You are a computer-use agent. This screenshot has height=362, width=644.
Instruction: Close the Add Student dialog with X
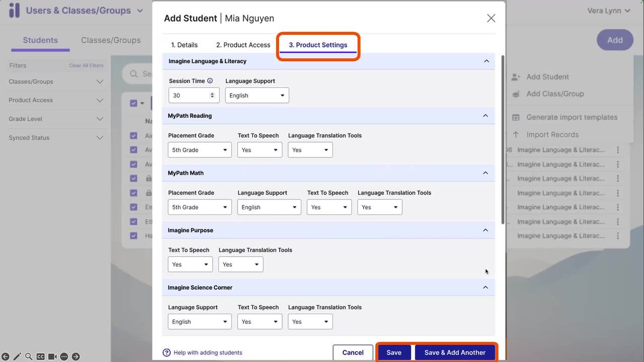point(491,18)
